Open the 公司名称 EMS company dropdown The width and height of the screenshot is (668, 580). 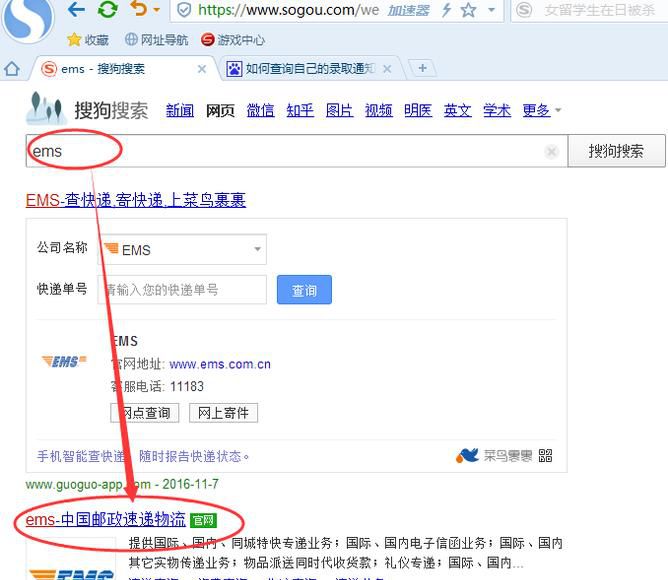[x=182, y=249]
